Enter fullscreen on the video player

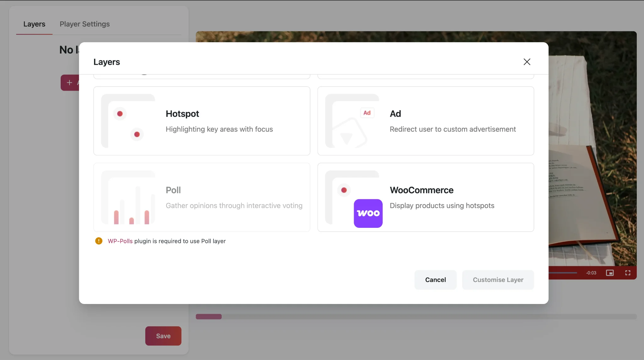point(628,273)
